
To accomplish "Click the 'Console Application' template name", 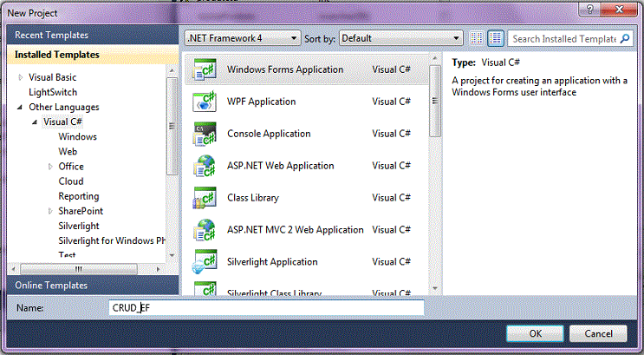I will (269, 134).
